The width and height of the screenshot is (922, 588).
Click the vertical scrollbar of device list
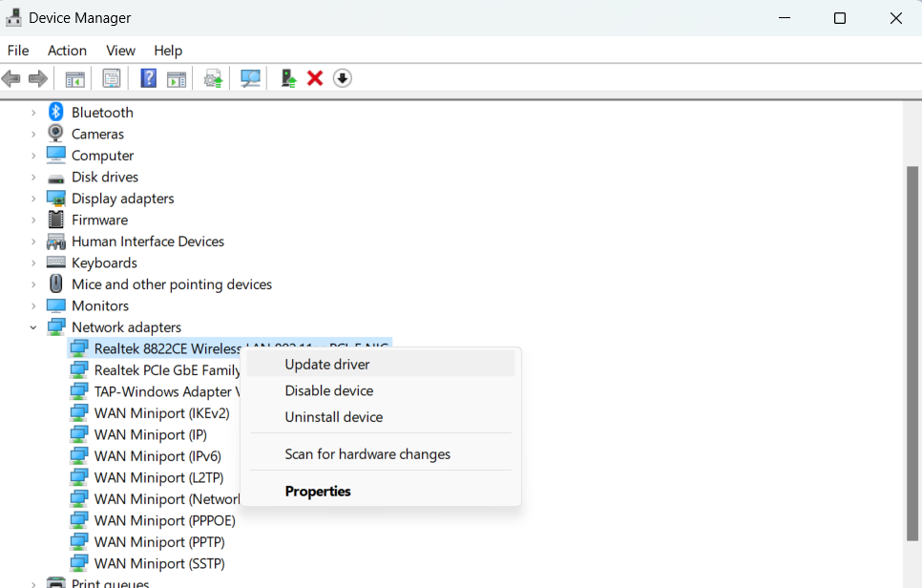(x=912, y=353)
